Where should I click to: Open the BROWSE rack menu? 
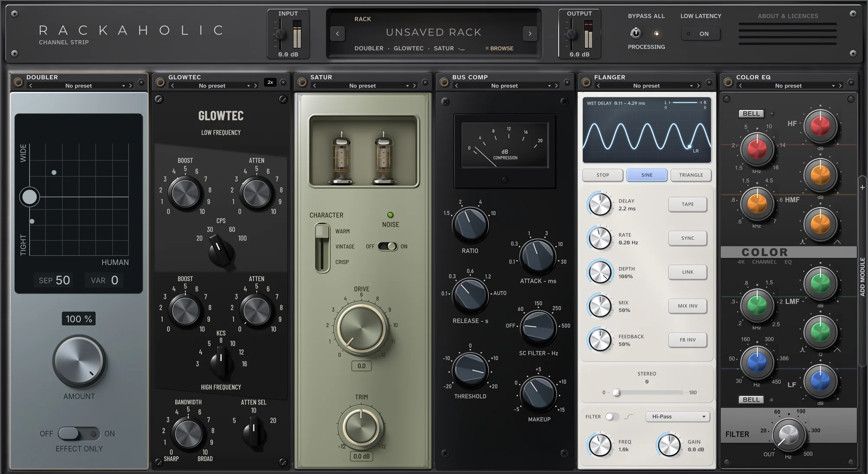point(500,49)
